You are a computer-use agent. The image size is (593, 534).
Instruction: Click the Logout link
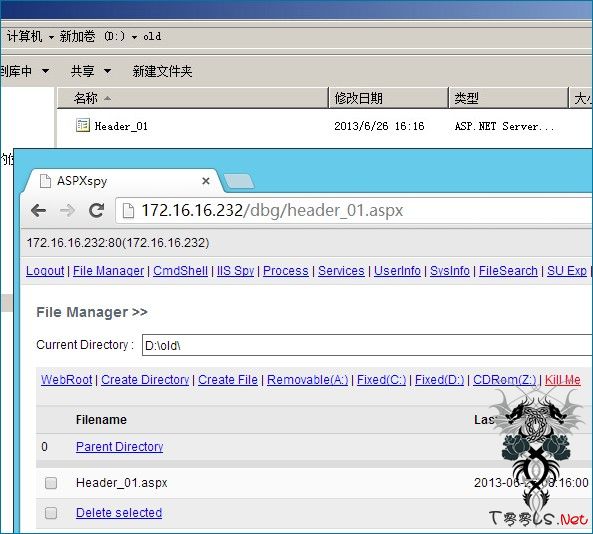(45, 271)
